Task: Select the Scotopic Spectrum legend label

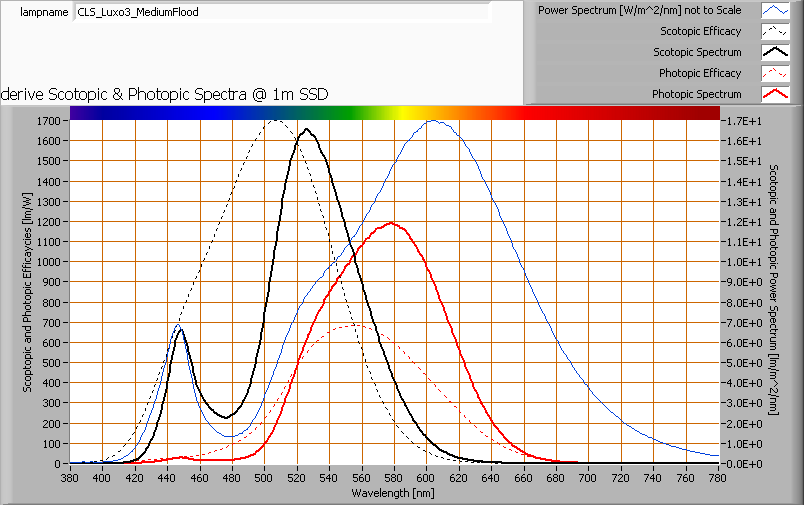Action: (x=697, y=52)
